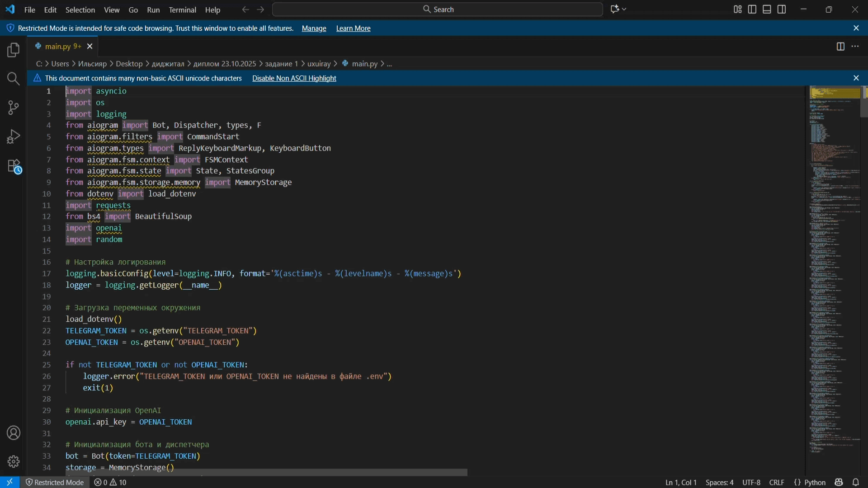Toggle the bottom panel layout button
The image size is (868, 488).
click(x=767, y=9)
